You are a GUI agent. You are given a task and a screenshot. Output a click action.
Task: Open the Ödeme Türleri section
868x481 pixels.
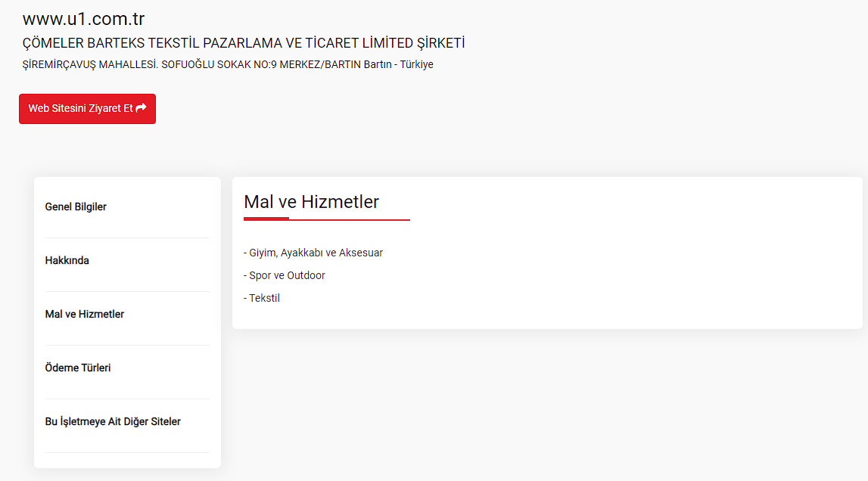78,368
